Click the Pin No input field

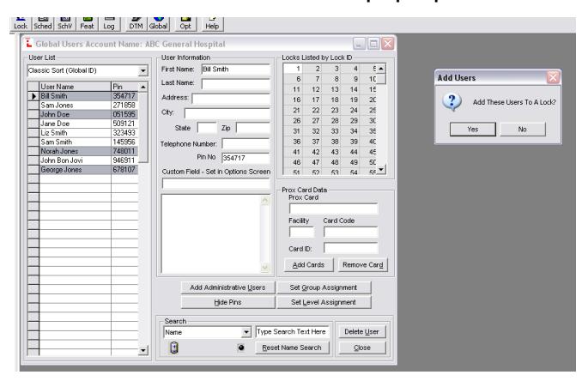pyautogui.click(x=246, y=158)
